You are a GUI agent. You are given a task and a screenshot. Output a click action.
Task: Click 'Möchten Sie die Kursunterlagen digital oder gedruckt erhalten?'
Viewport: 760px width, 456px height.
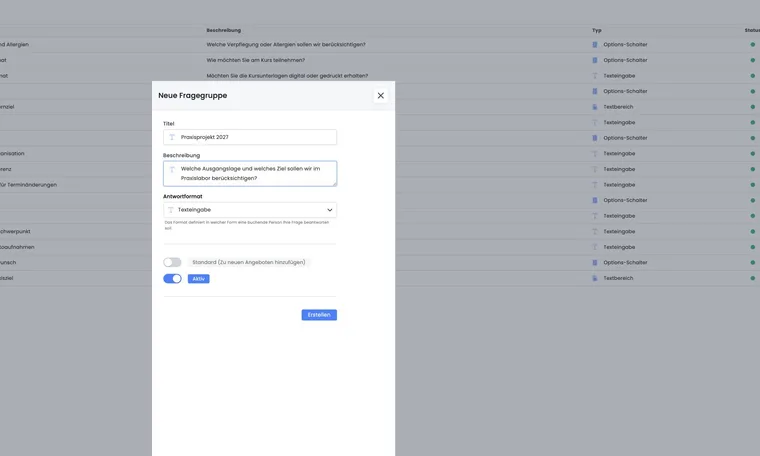click(287, 76)
